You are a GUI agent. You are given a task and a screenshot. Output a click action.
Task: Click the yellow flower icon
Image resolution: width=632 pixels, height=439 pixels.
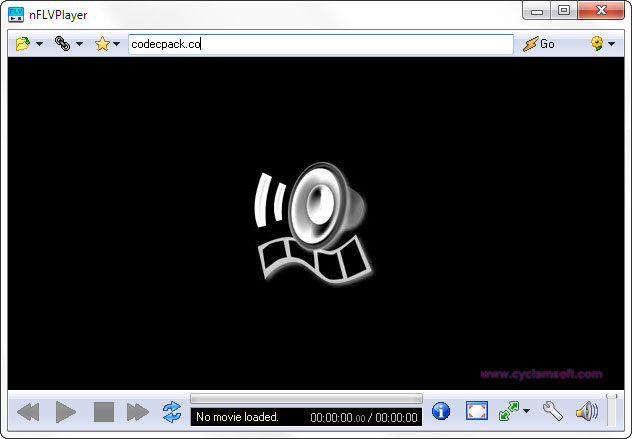[597, 43]
